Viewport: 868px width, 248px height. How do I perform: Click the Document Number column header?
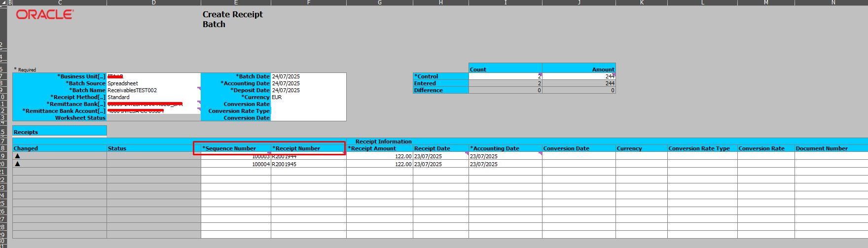click(832, 148)
